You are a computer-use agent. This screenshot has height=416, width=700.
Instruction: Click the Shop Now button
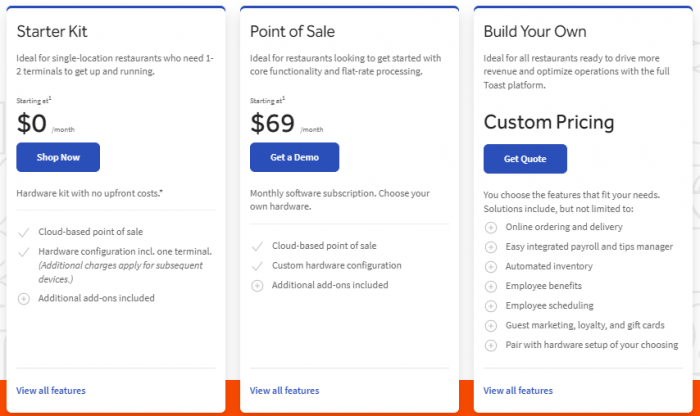pyautogui.click(x=58, y=157)
